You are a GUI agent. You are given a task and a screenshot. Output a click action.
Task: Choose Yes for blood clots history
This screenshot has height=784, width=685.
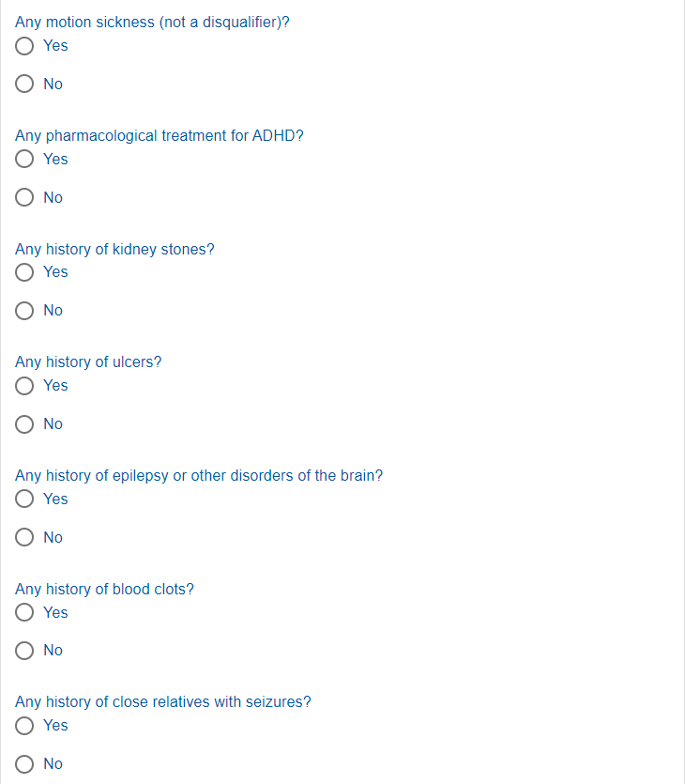(x=25, y=613)
